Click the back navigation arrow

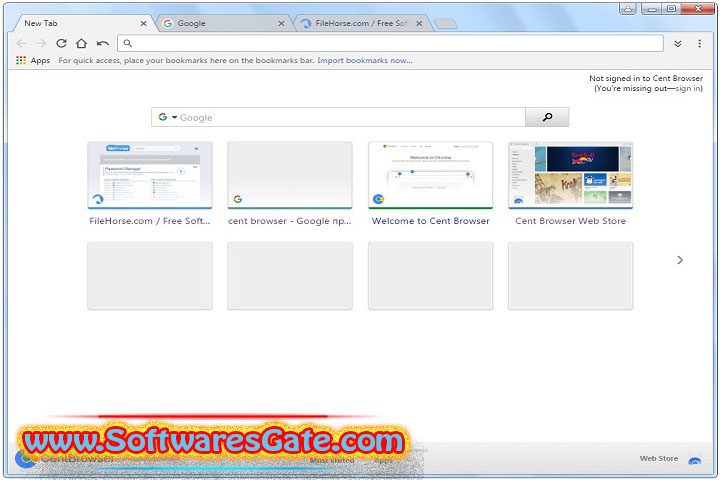(21, 44)
